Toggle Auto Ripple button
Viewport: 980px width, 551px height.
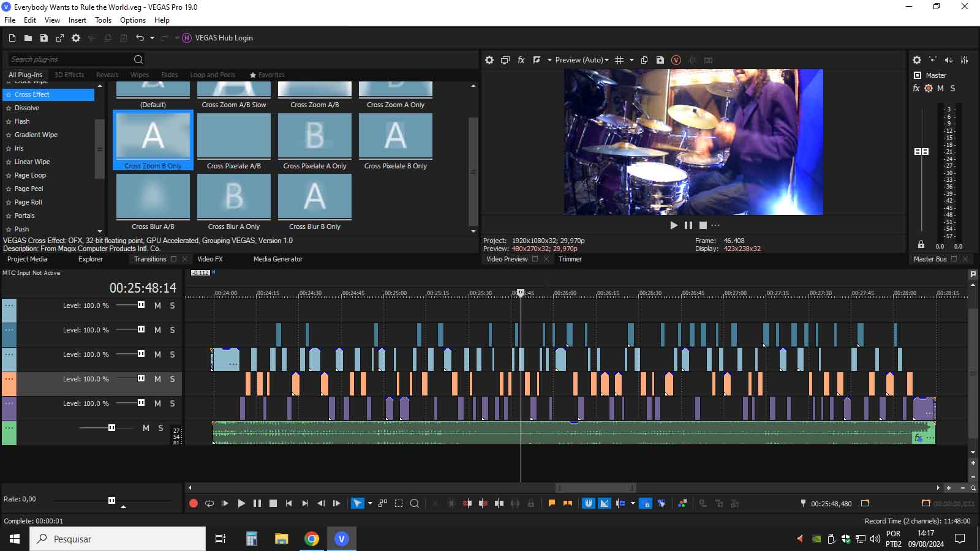coord(620,503)
